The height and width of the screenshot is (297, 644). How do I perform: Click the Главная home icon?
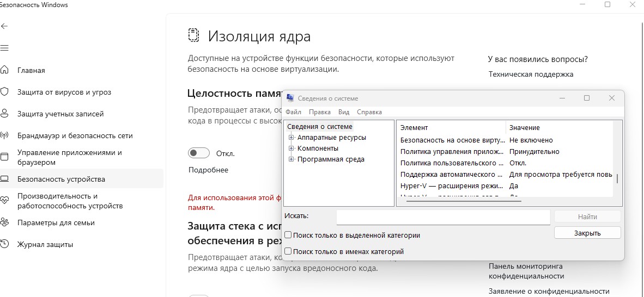pos(4,70)
